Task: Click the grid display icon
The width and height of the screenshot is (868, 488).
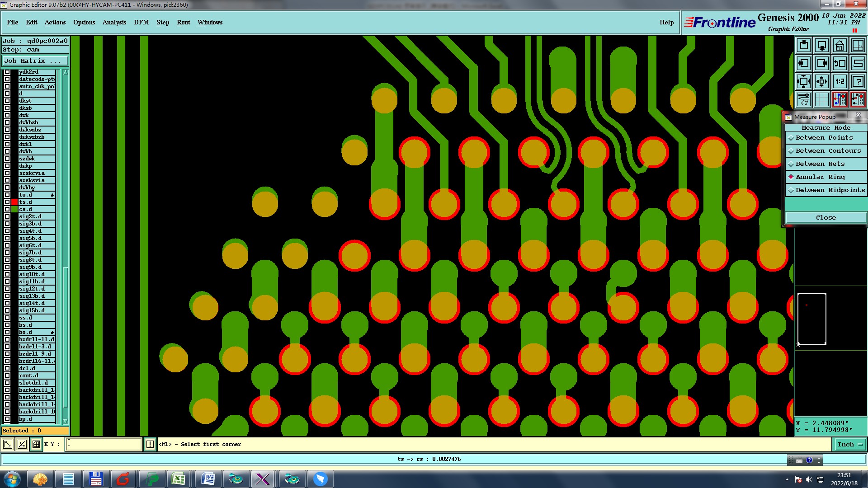Action: (x=821, y=99)
